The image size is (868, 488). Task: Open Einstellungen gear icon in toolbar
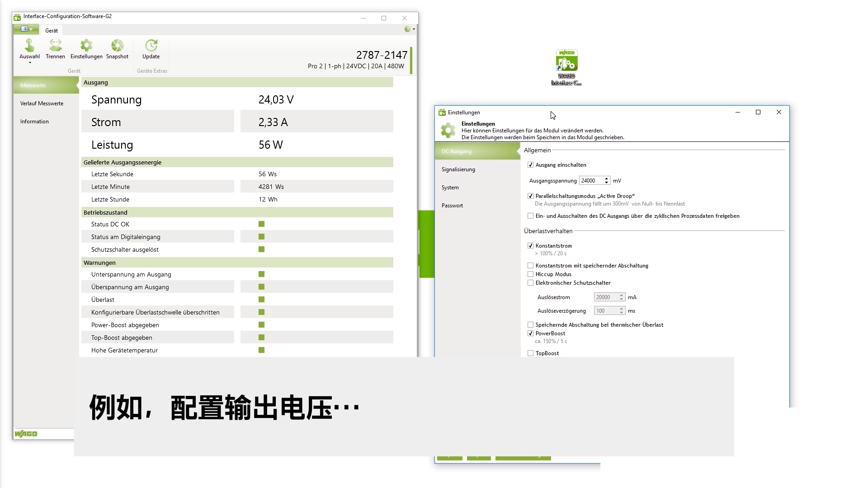tap(86, 46)
